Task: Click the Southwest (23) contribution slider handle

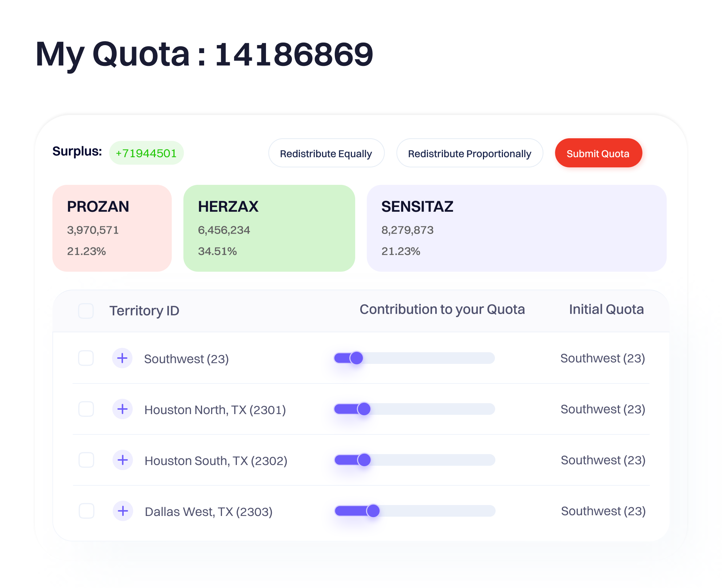Action: (x=356, y=358)
